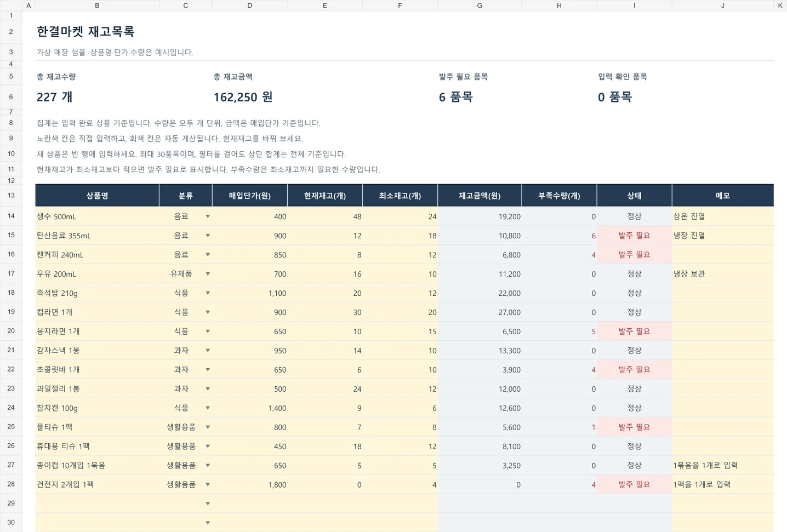This screenshot has width=787, height=532.
Task: Select column B header
Action: (x=97, y=5)
